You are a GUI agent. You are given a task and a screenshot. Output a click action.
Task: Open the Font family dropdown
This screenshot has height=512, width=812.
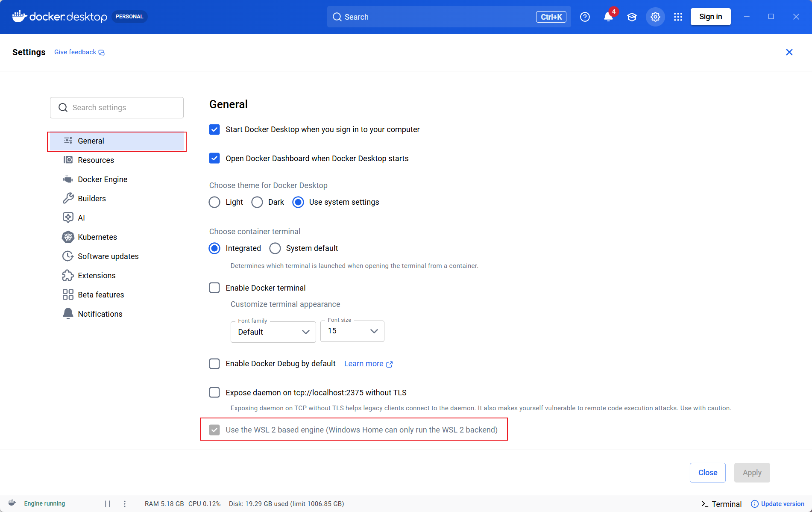[x=273, y=332]
